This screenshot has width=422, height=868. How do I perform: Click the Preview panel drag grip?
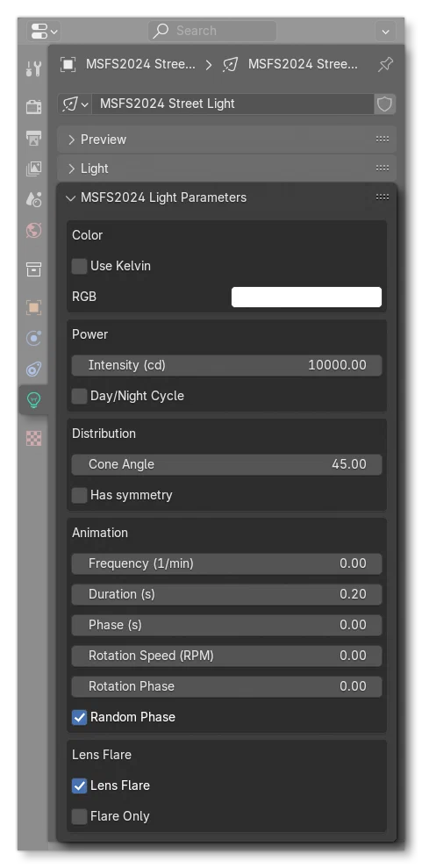point(383,139)
